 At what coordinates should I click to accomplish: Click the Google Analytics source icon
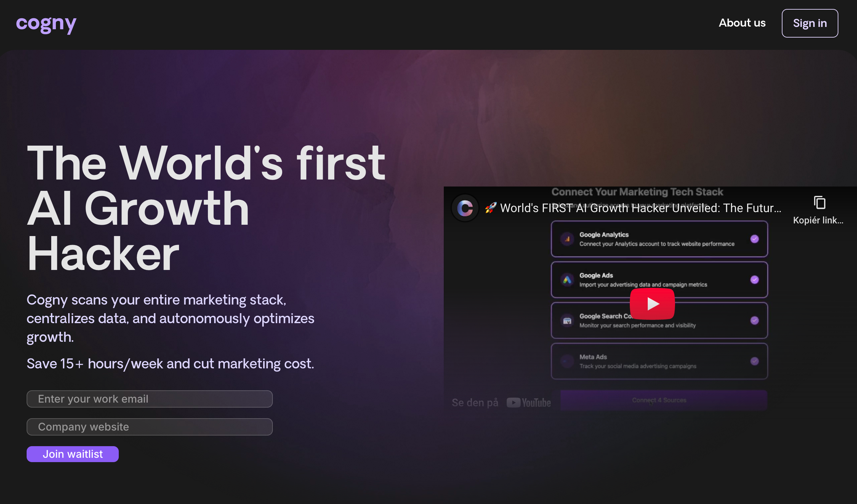567,239
